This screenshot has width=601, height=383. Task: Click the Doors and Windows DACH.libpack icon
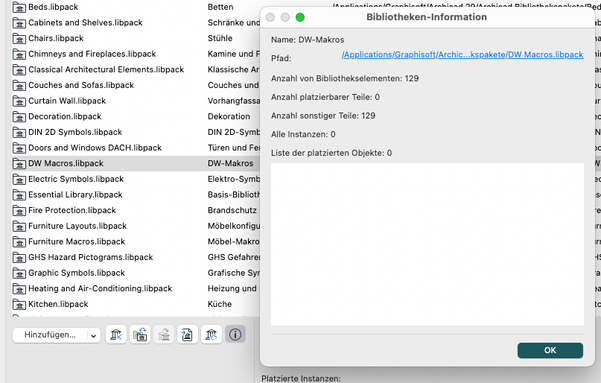pos(19,148)
